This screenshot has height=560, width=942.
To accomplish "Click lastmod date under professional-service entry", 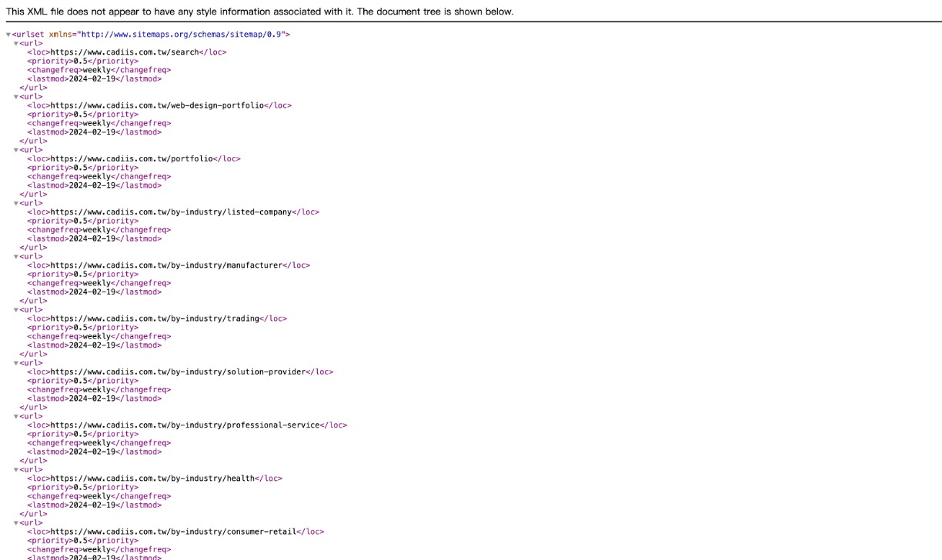I will [x=92, y=452].
